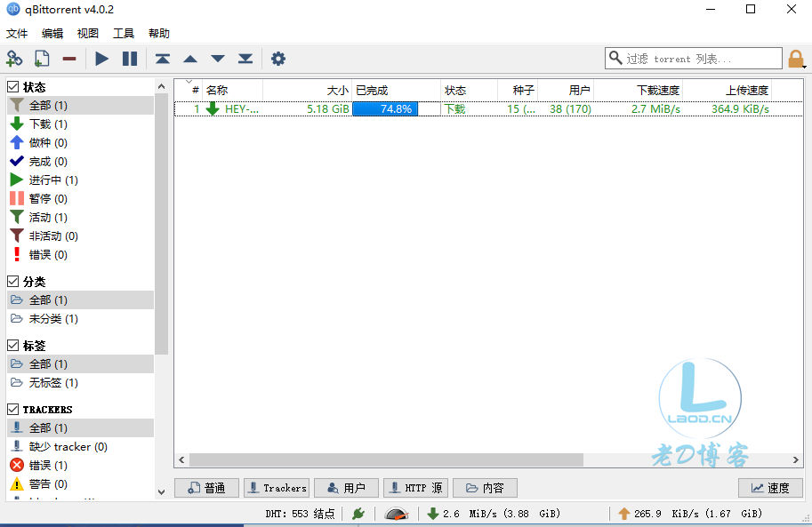Viewport: 812px width, 527px height.
Task: Sort by 已完成 column header
Action: coord(397,90)
